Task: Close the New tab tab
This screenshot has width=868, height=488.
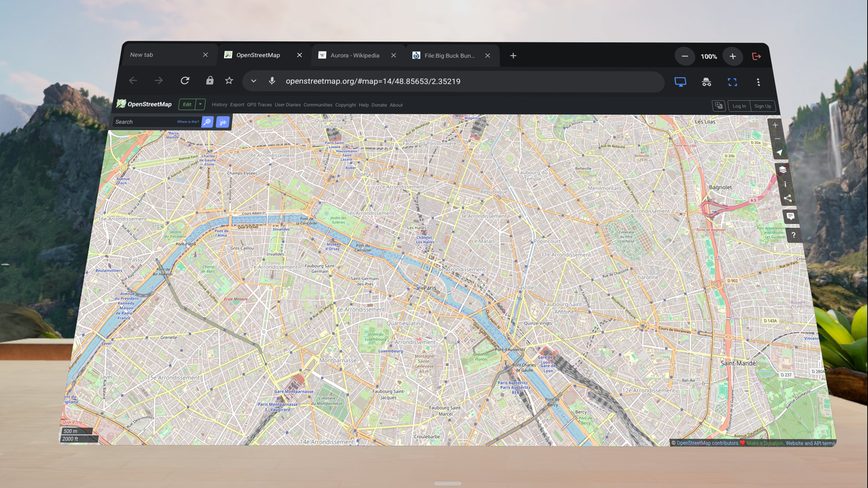Action: tap(206, 55)
